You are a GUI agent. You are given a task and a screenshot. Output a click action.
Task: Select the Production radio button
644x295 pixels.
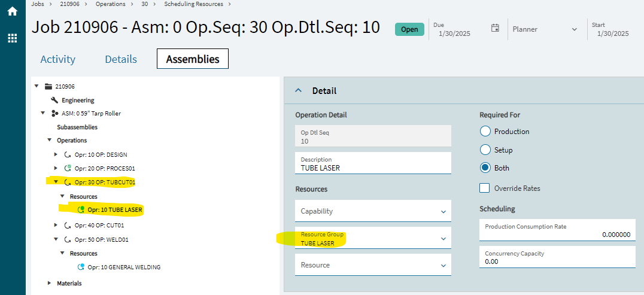pos(485,132)
